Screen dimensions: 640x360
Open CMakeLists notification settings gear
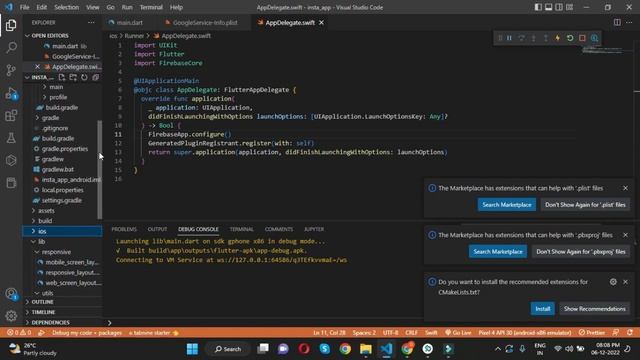(613, 282)
